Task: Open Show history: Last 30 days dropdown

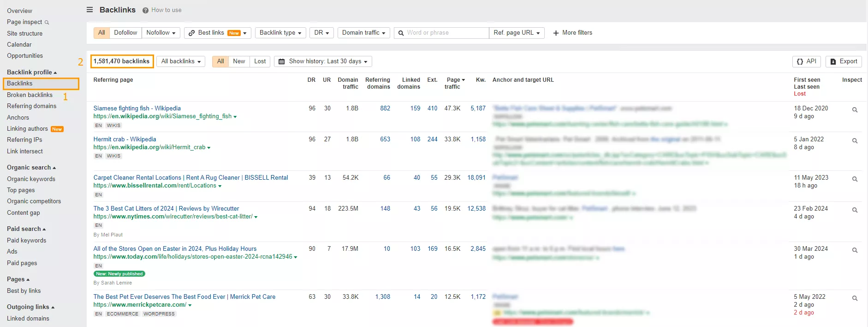Action: (x=323, y=61)
